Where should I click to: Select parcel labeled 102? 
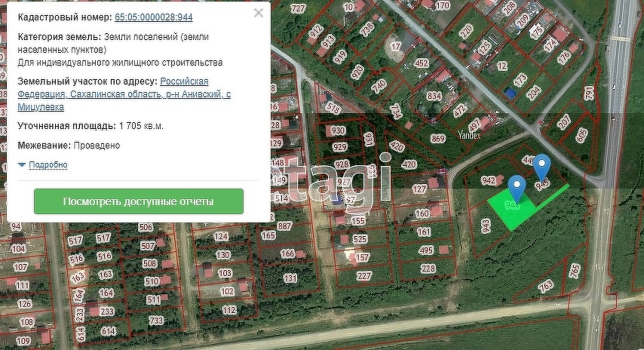[x=227, y=291]
